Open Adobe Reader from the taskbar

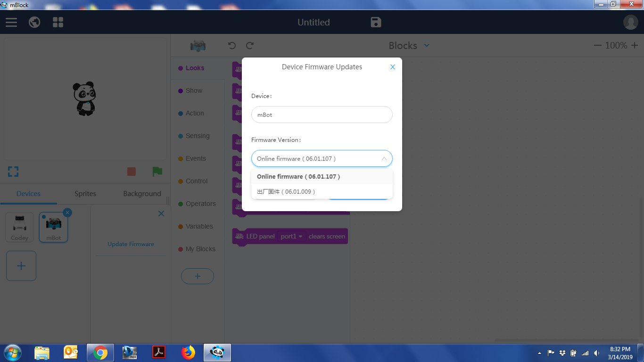[159, 353]
